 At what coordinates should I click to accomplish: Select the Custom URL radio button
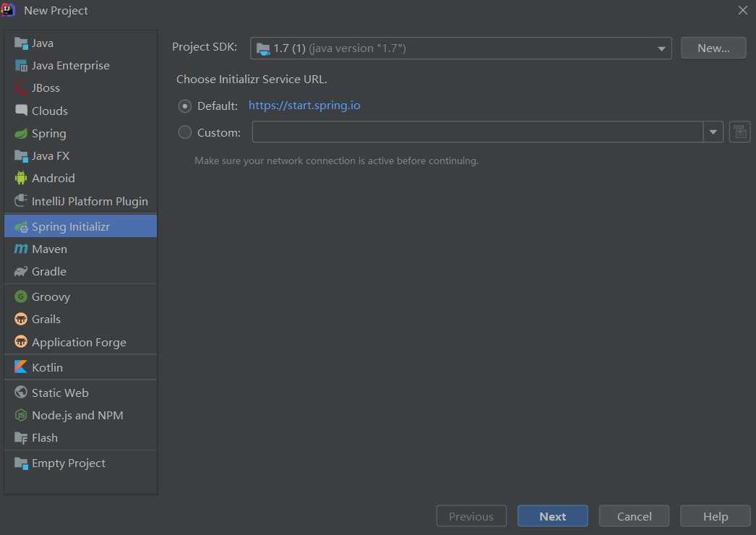(184, 132)
